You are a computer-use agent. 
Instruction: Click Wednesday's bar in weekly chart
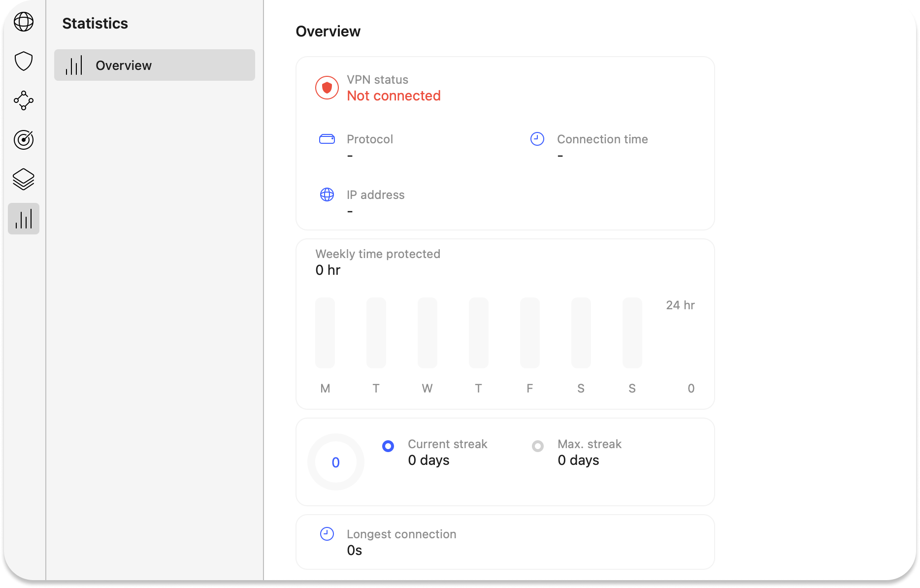[427, 333]
